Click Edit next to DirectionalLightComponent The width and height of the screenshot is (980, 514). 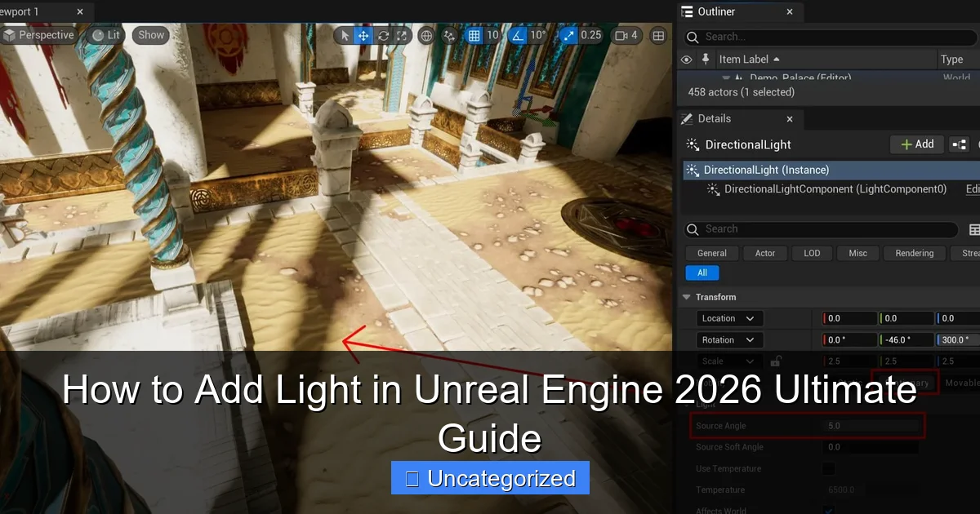[972, 188]
